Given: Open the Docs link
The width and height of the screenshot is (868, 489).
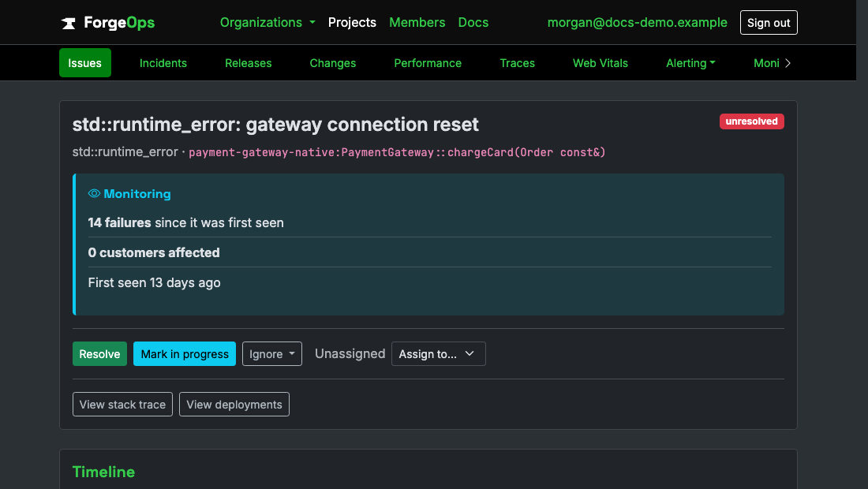Looking at the screenshot, I should point(473,23).
